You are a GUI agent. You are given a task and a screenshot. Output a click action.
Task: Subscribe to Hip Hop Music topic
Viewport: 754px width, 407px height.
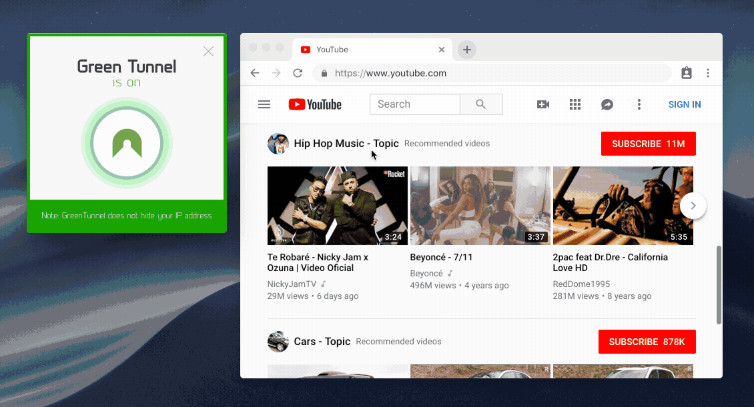[x=648, y=144]
